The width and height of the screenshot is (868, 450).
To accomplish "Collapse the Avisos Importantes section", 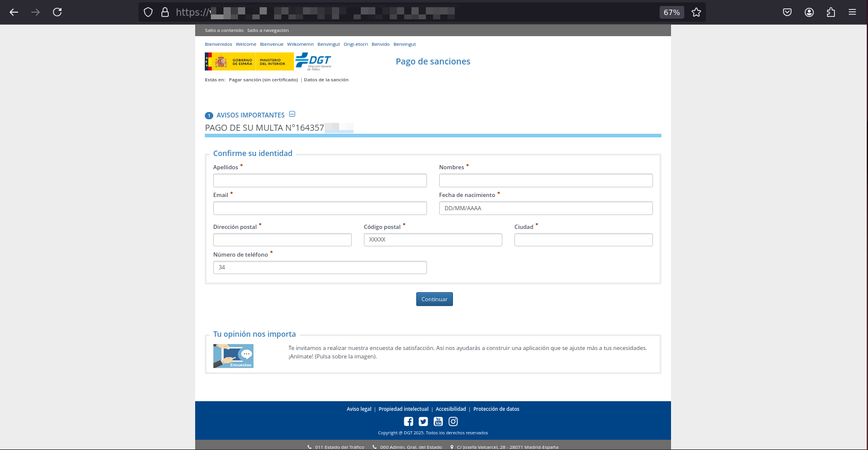I will pos(292,114).
